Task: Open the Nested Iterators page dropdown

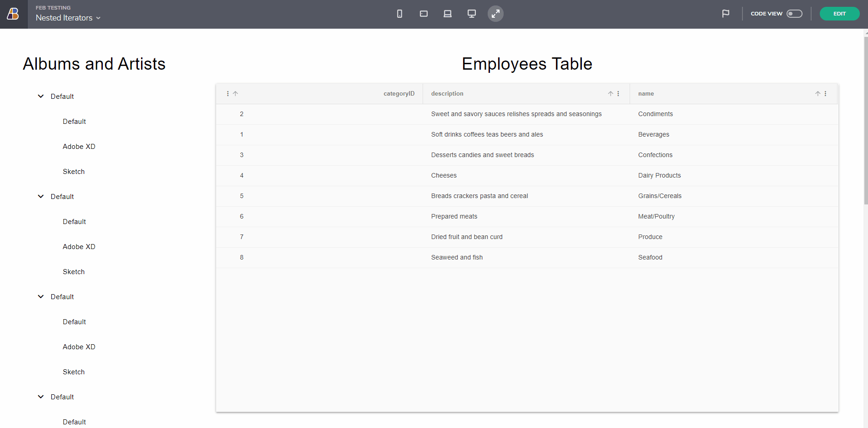Action: [x=68, y=18]
